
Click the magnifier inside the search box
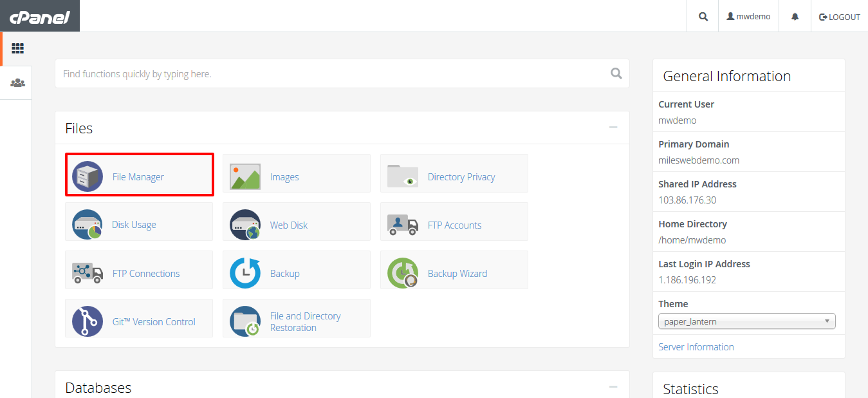(616, 73)
